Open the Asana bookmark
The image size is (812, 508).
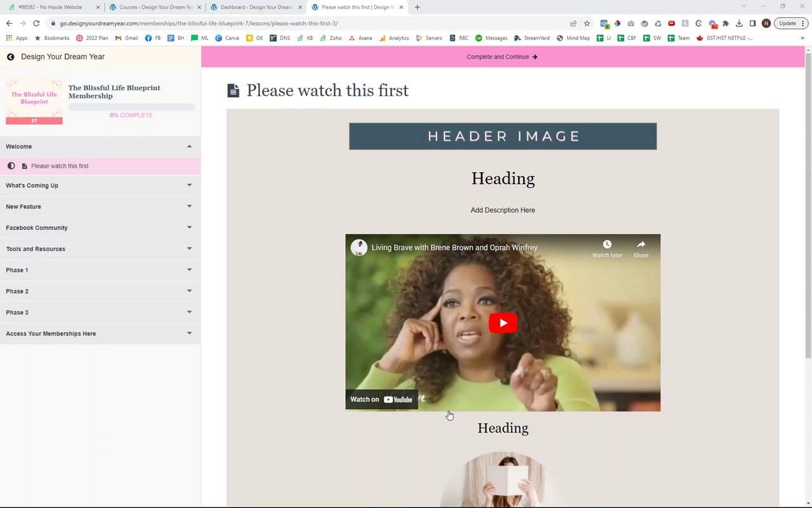click(x=360, y=38)
